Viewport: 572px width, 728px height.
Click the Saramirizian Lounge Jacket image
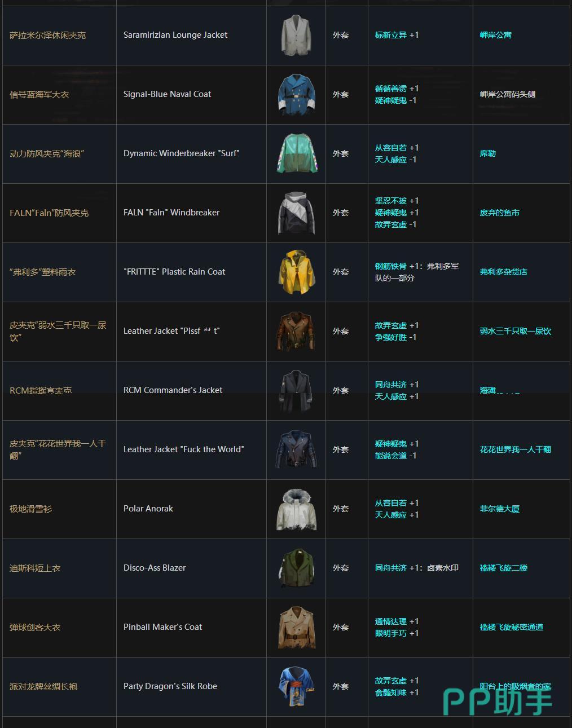pyautogui.click(x=296, y=36)
